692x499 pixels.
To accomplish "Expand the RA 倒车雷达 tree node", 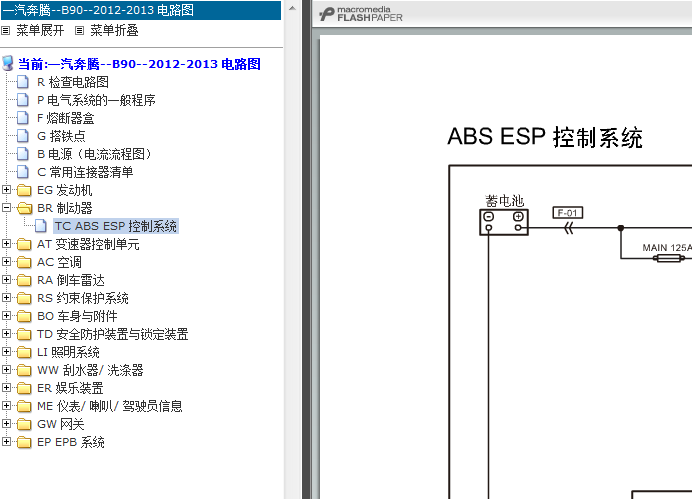I will [6, 280].
